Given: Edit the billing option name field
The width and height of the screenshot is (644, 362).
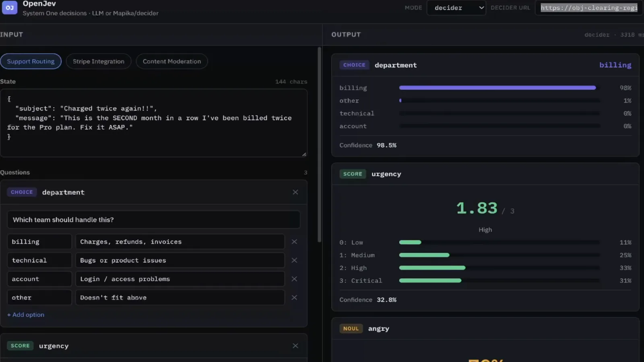Looking at the screenshot, I should pyautogui.click(x=39, y=242).
